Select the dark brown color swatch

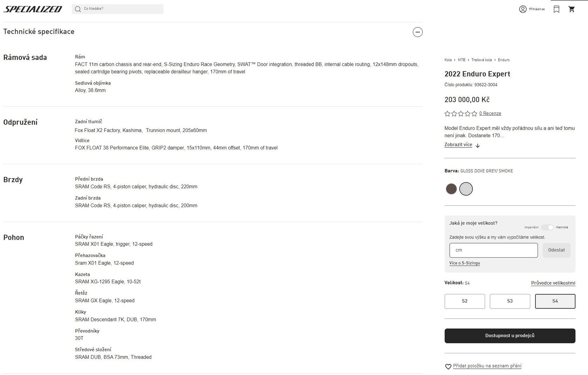coord(451,189)
